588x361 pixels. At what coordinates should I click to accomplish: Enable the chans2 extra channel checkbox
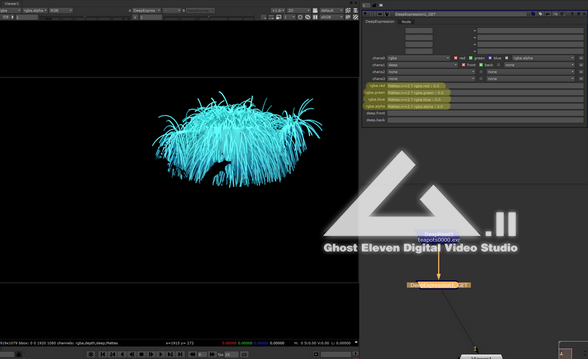pos(481,72)
